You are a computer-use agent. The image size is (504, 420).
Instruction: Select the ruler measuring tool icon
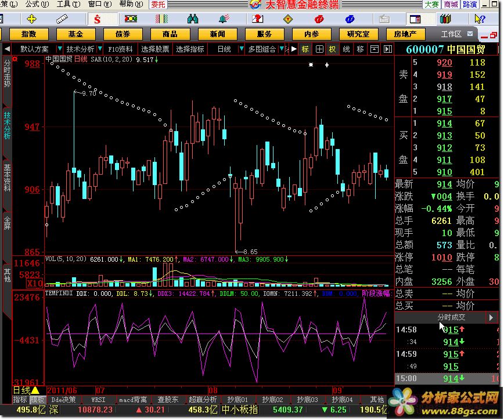(x=62, y=19)
